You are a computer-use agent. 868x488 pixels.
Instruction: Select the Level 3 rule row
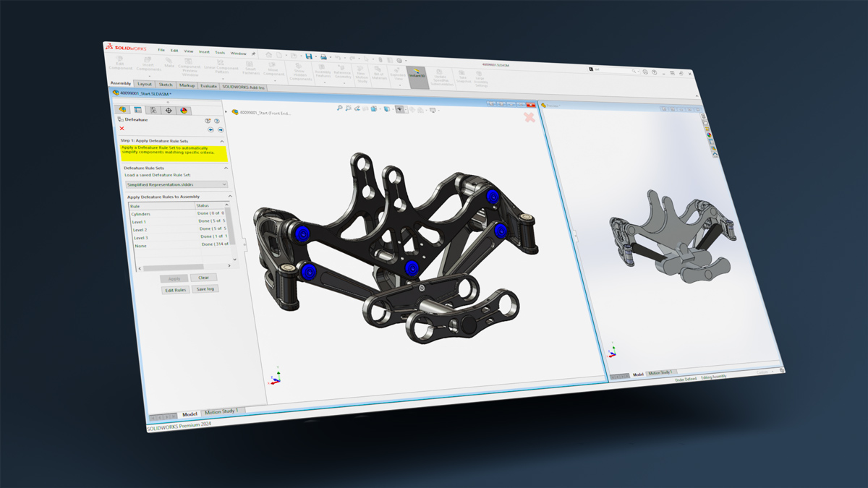coord(182,237)
